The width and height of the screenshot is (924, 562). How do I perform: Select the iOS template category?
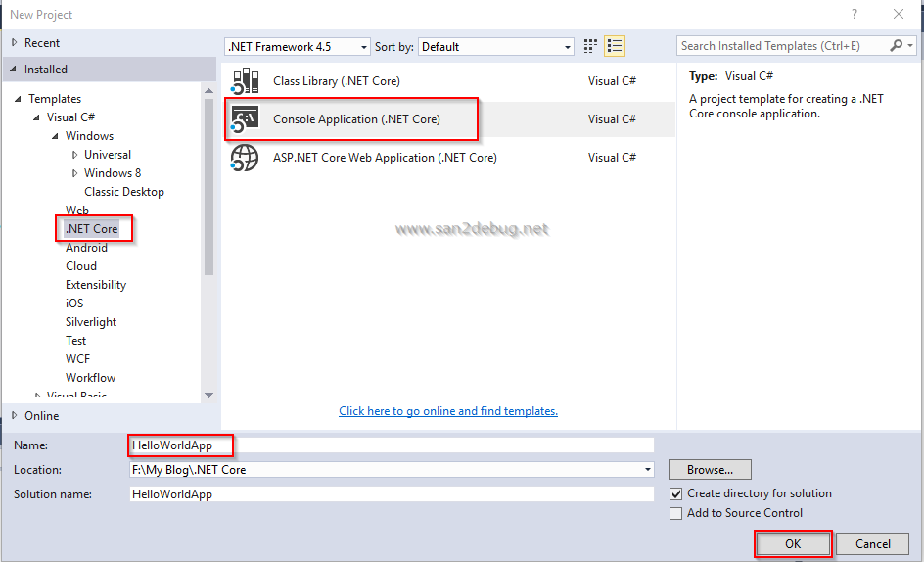(74, 304)
